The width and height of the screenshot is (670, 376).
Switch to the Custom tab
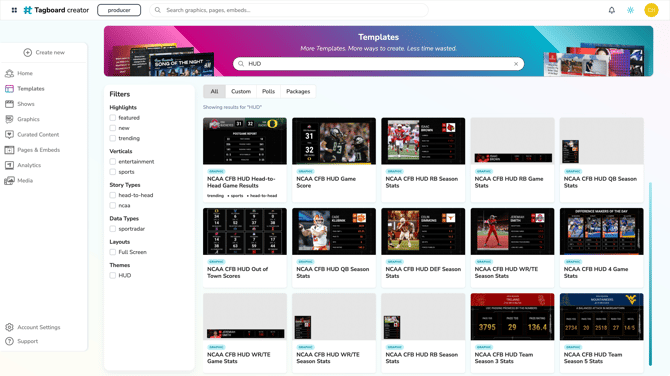pos(241,91)
